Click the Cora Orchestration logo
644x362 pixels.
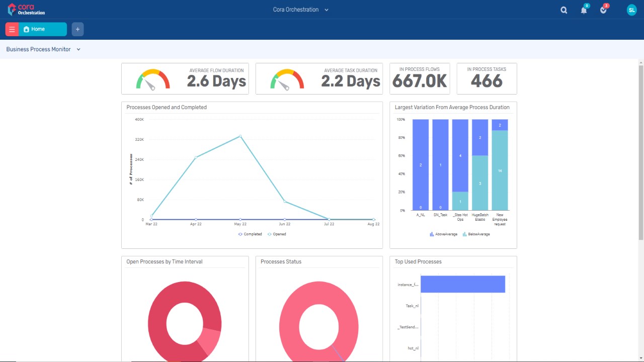coord(27,10)
